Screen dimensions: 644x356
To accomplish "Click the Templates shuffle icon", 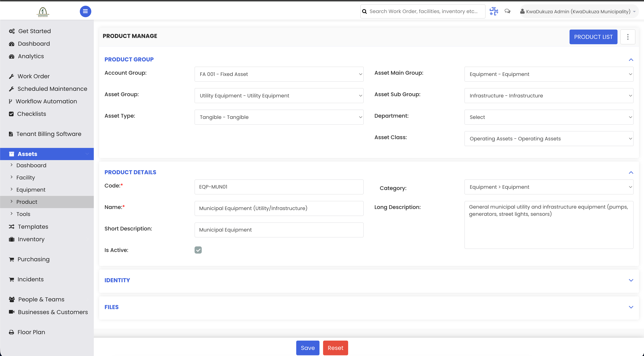I will (11, 227).
